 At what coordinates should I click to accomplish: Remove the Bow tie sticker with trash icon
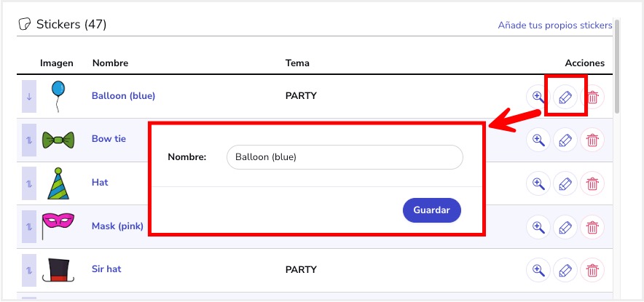coord(592,140)
